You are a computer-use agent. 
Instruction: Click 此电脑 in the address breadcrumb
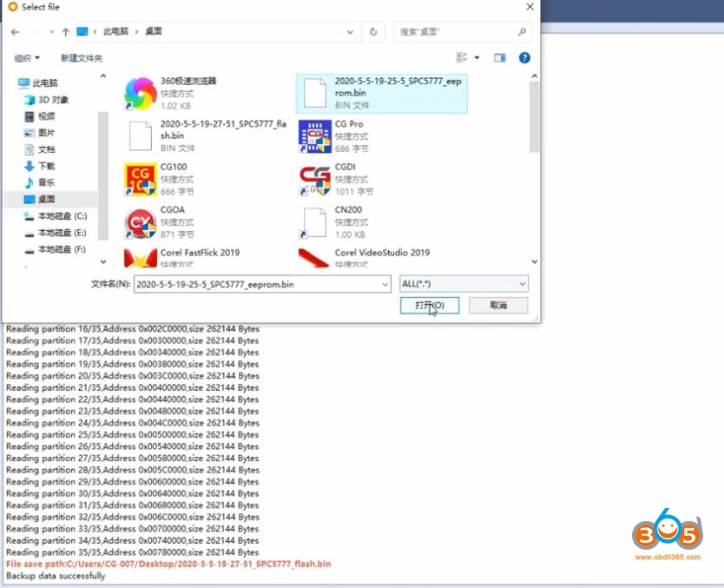tap(115, 31)
